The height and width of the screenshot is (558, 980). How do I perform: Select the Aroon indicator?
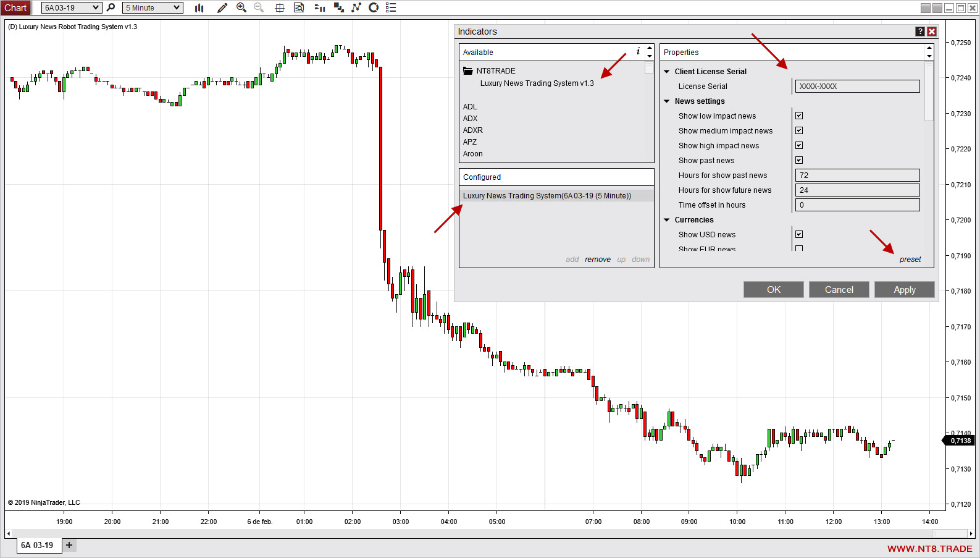point(473,154)
